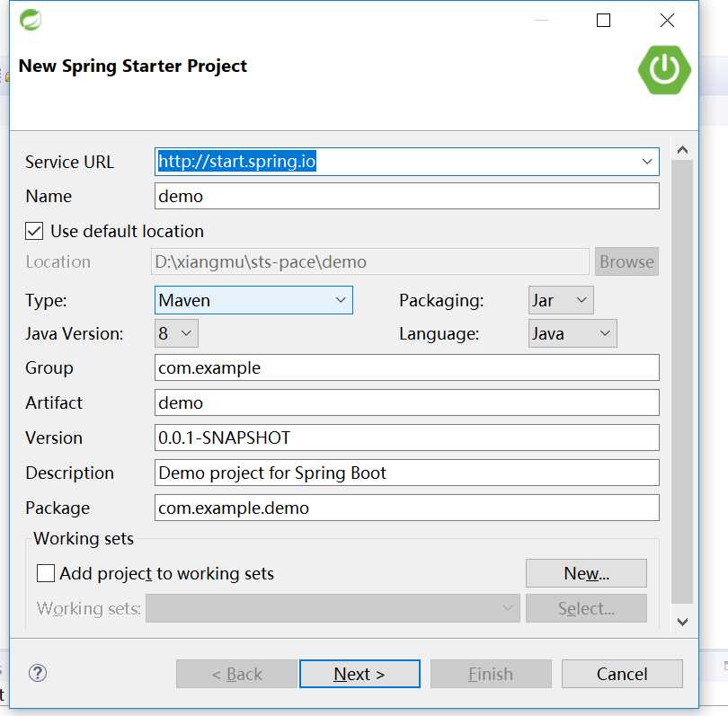Maximize the New Spring Starter Project dialog

point(603,21)
